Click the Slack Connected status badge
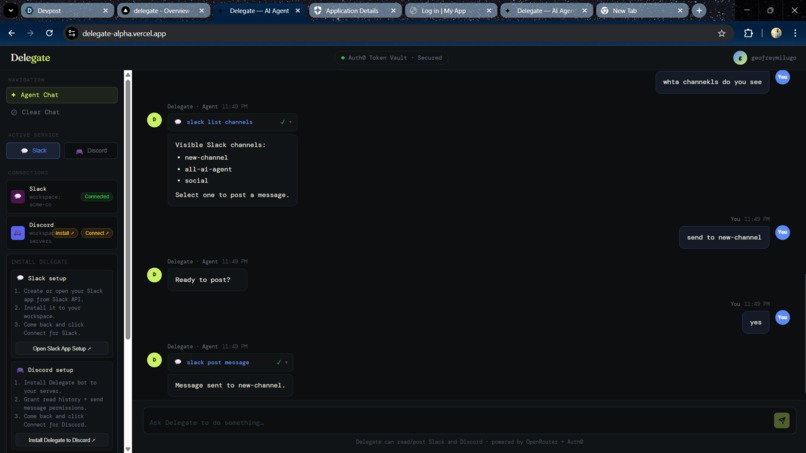 (97, 196)
